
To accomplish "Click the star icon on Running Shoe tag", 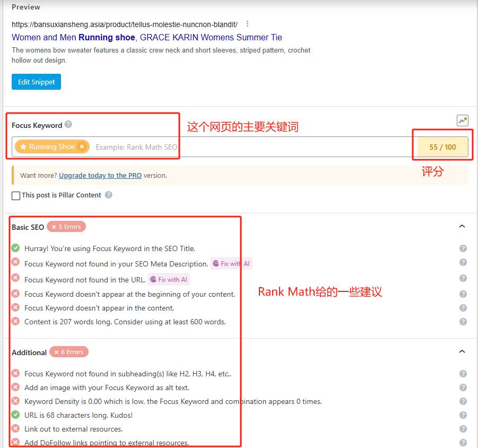I will 23,147.
